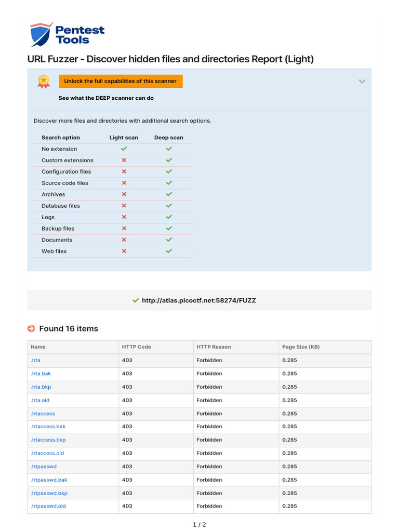399x532 pixels.
Task: Click the award ribbon badge icon
Action: (x=44, y=82)
